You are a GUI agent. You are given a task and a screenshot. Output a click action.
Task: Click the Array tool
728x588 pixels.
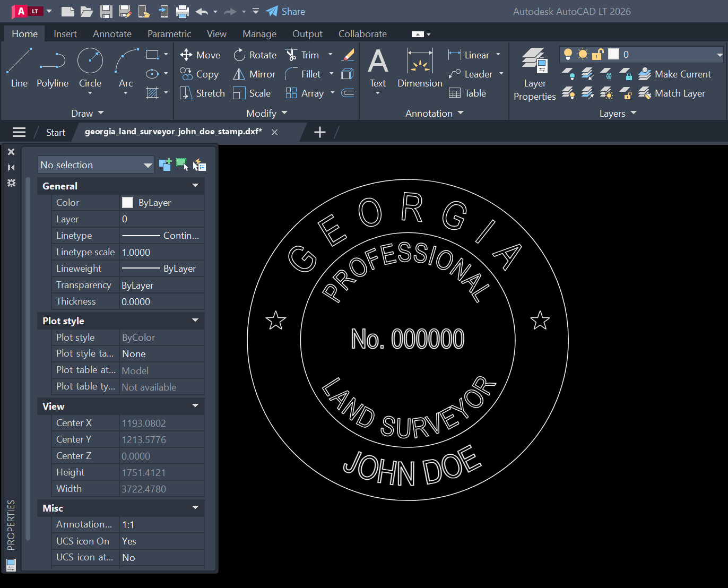point(305,93)
